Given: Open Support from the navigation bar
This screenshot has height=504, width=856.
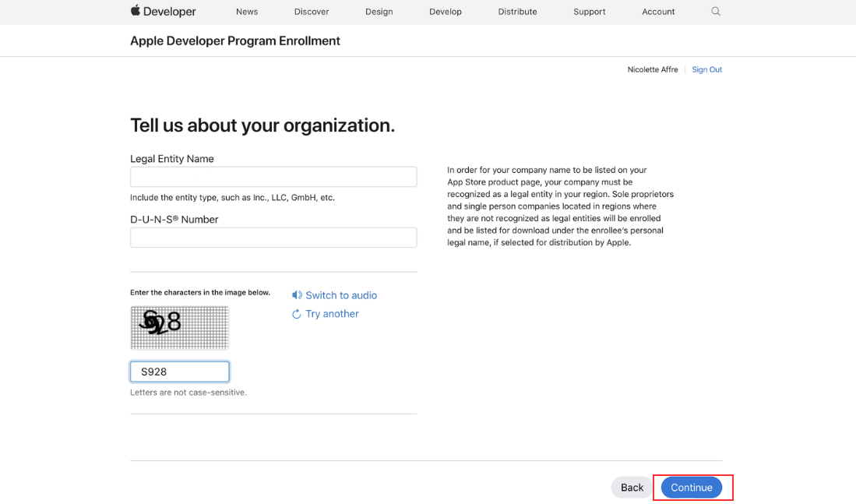Looking at the screenshot, I should tap(590, 12).
